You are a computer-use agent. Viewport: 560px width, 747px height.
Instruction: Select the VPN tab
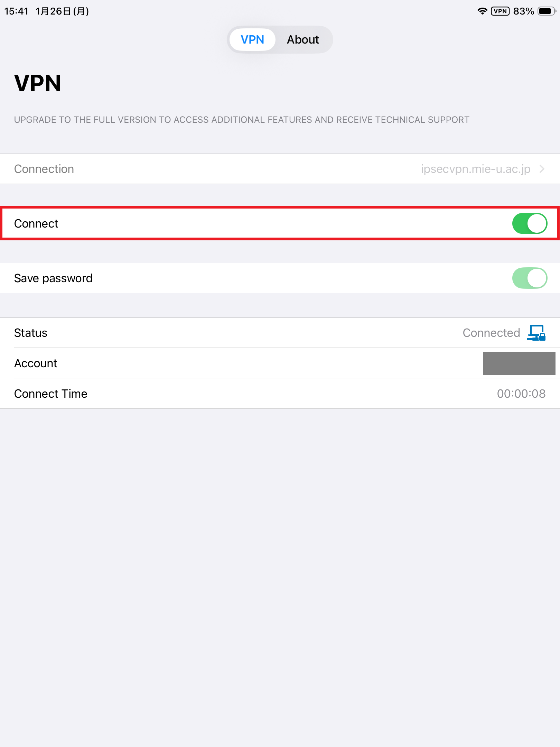pos(252,40)
